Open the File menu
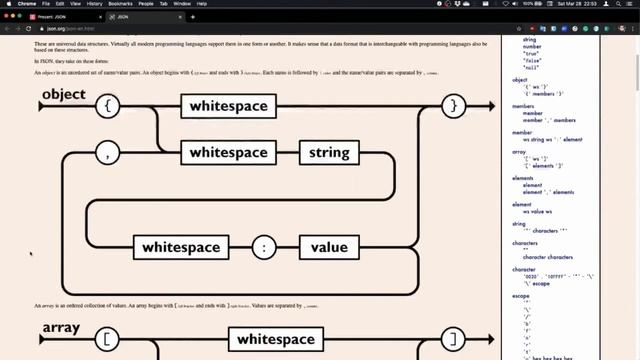 46,4
